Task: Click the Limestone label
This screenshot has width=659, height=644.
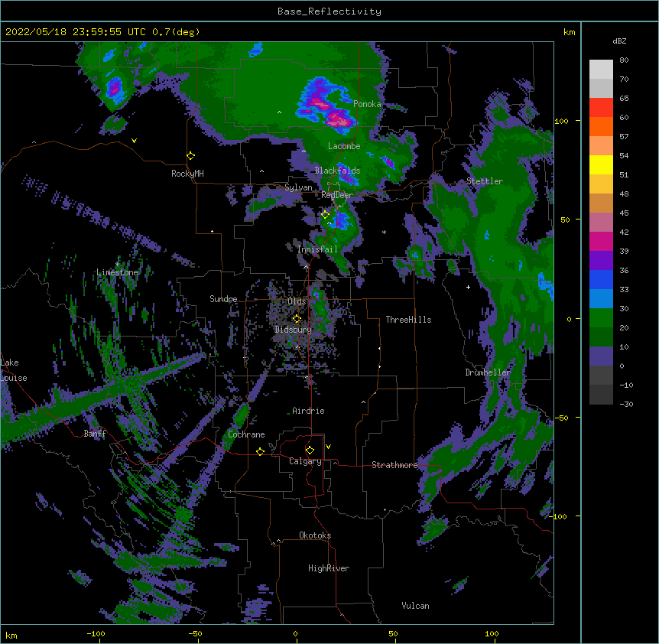Action: (117, 272)
